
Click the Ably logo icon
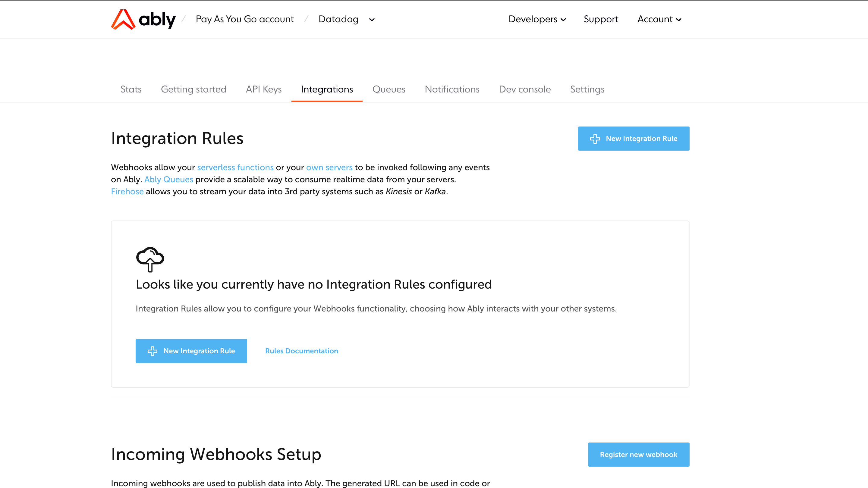pos(120,19)
